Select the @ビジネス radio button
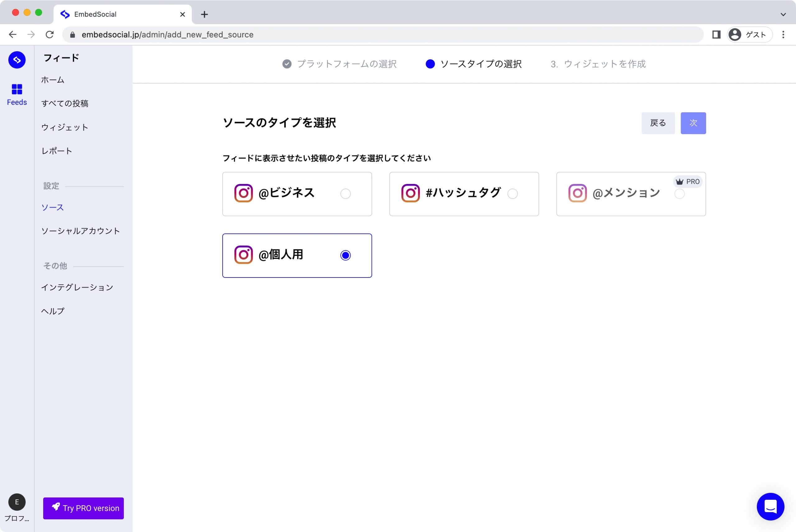This screenshot has height=532, width=796. [345, 194]
